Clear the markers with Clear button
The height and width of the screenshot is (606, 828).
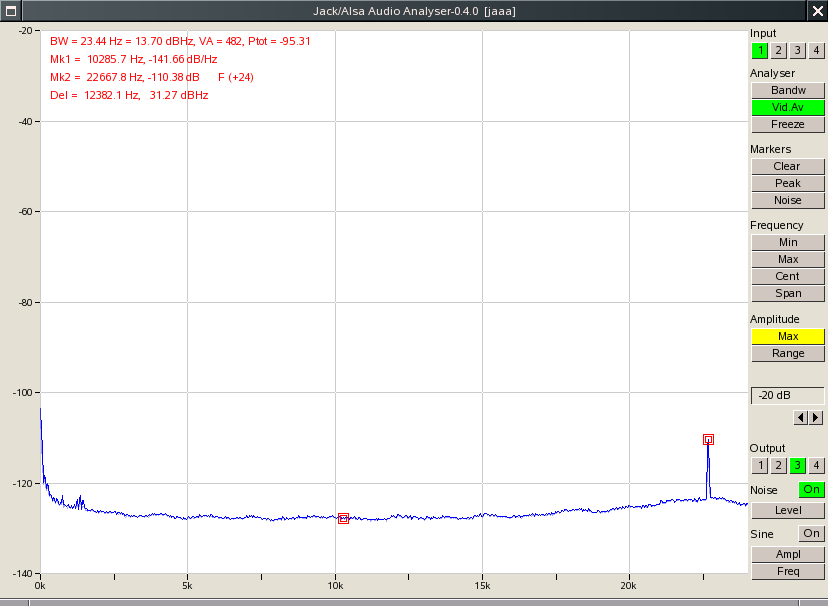tap(787, 166)
